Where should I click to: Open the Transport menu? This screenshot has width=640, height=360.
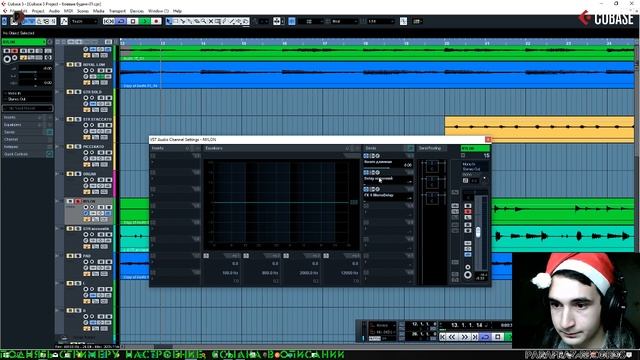pyautogui.click(x=117, y=11)
